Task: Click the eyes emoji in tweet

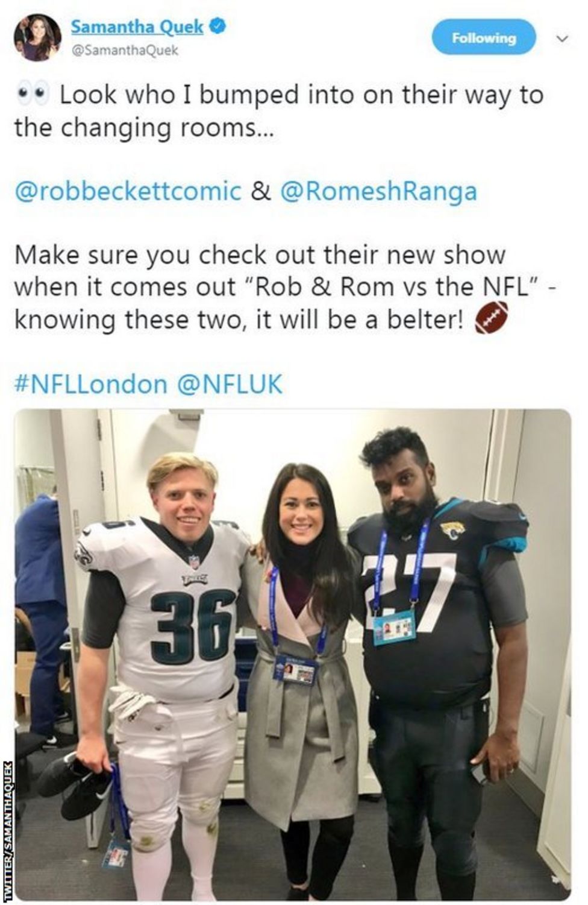Action: pos(32,95)
